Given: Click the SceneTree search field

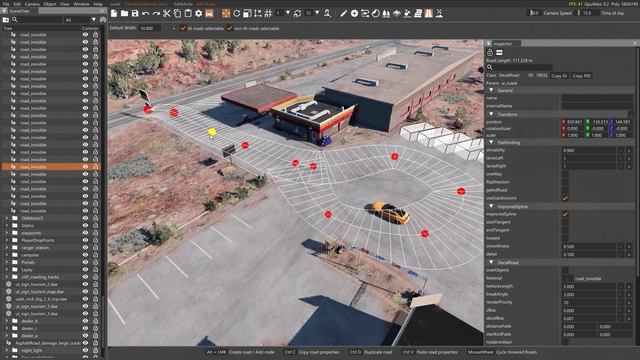Looking at the screenshot, I should click(40, 20).
